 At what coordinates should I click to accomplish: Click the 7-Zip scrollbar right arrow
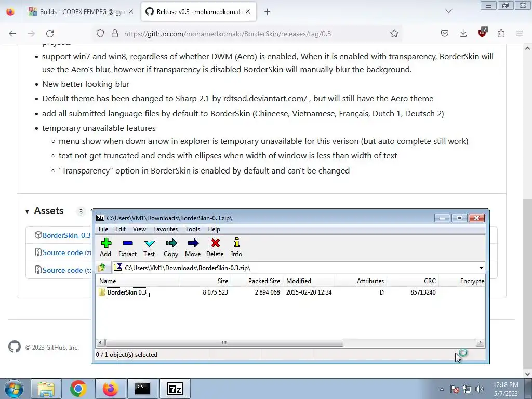pyautogui.click(x=480, y=343)
